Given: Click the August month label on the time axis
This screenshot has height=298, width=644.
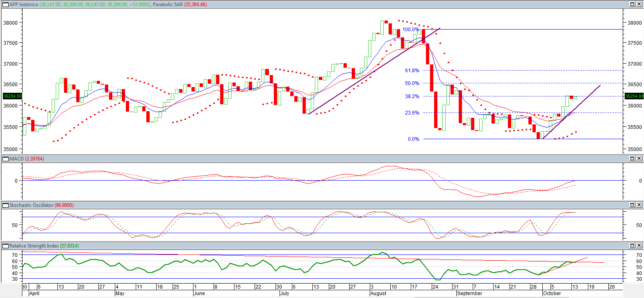Looking at the screenshot, I should [378, 293].
